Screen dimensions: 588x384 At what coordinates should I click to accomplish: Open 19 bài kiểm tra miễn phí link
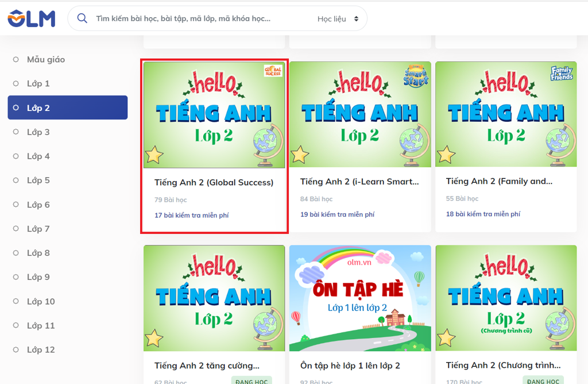tap(337, 215)
